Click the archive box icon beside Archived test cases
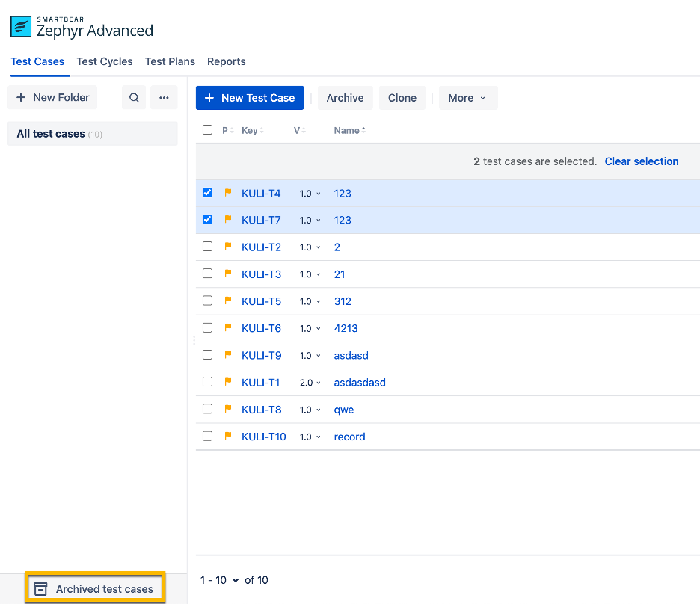Screen dimensions: 700x604 click(x=43, y=588)
